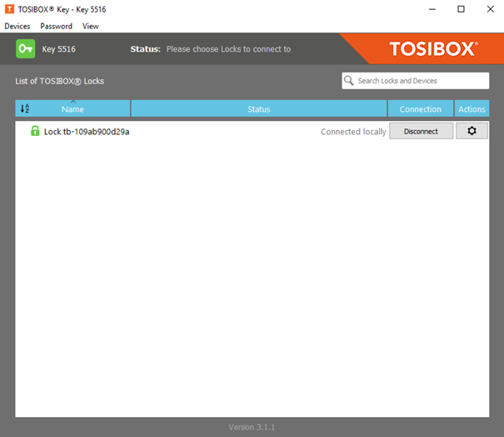Image resolution: width=504 pixels, height=437 pixels.
Task: Minimize the TOSIBOX Key window
Action: pos(432,9)
